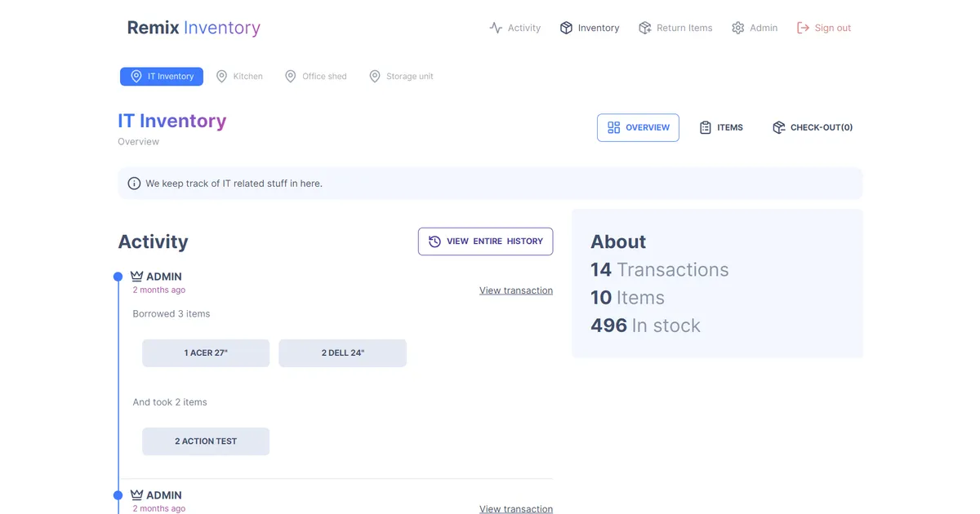The height and width of the screenshot is (514, 980).
Task: Click the history clock icon in button
Action: pos(434,241)
